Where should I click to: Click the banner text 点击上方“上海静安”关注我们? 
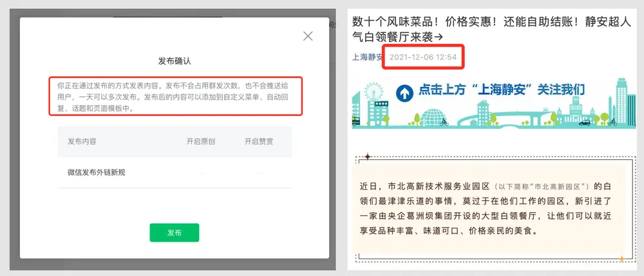(493, 90)
